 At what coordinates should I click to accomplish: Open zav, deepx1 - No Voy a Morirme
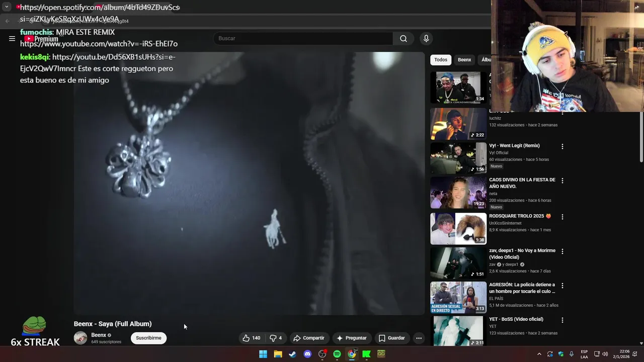tap(522, 253)
